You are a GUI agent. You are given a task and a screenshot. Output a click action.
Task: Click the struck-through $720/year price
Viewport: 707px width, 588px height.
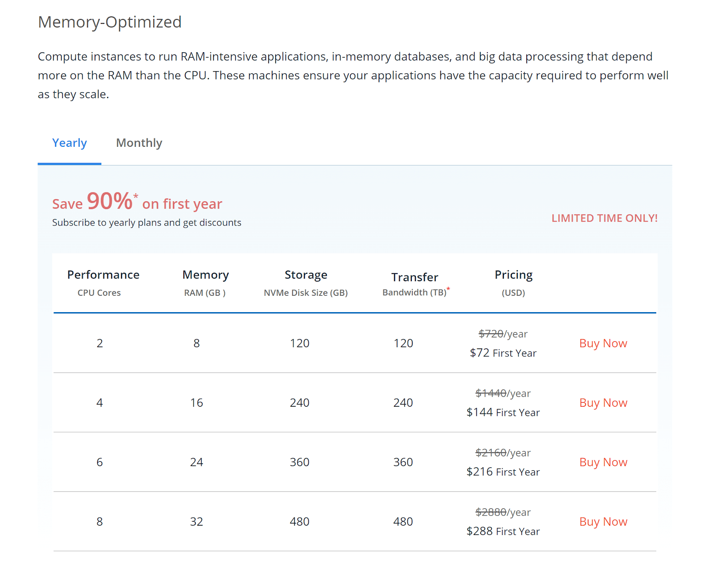(x=503, y=334)
